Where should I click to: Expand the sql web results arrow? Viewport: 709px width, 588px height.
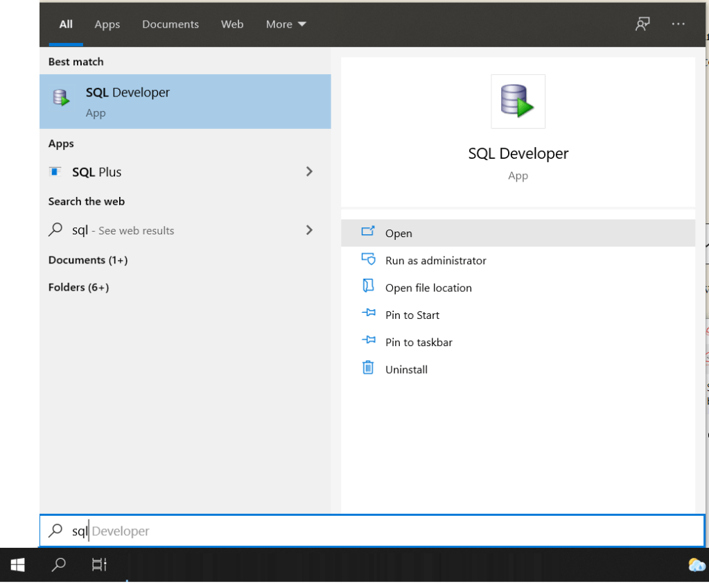click(309, 230)
